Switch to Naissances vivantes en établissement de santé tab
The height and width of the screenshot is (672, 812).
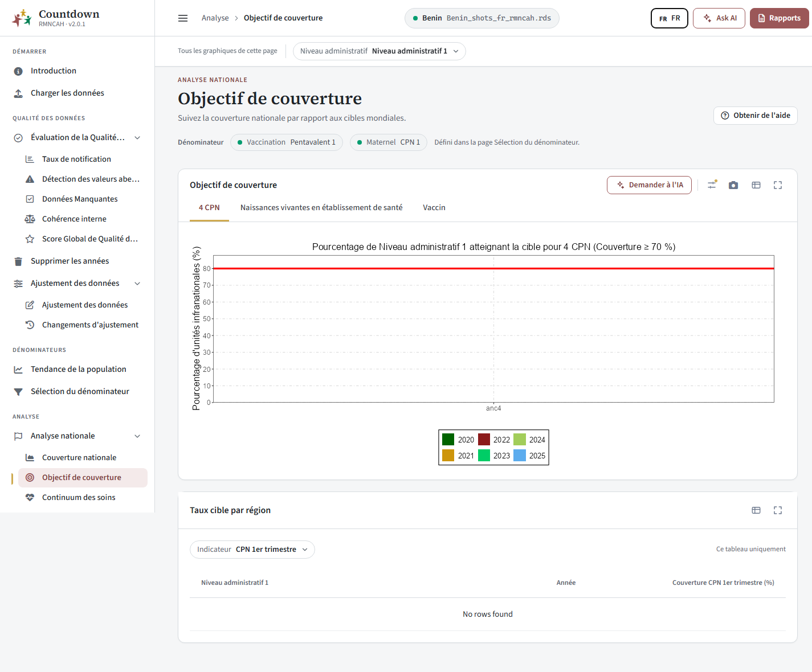tap(321, 208)
